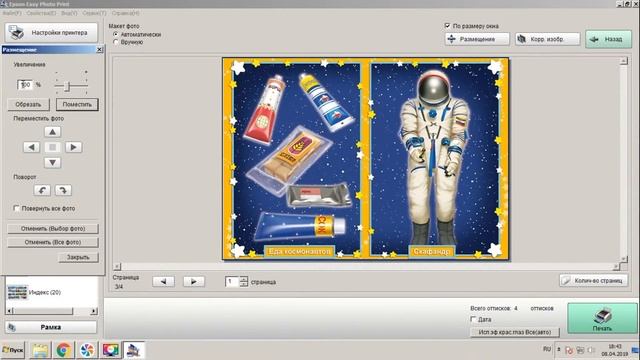Image resolution: width=640 pixels, height=360 pixels.
Task: Move photo right arrow
Action: tap(73, 147)
